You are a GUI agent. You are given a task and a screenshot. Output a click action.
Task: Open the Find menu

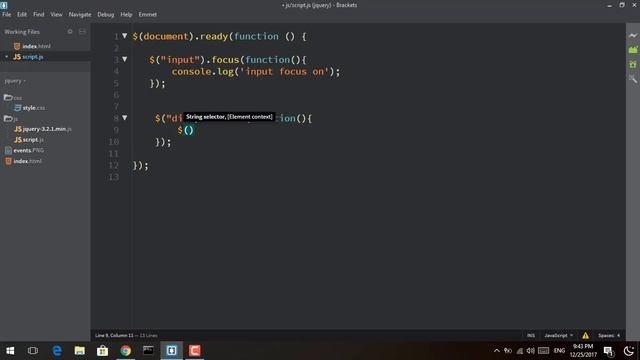click(38, 14)
